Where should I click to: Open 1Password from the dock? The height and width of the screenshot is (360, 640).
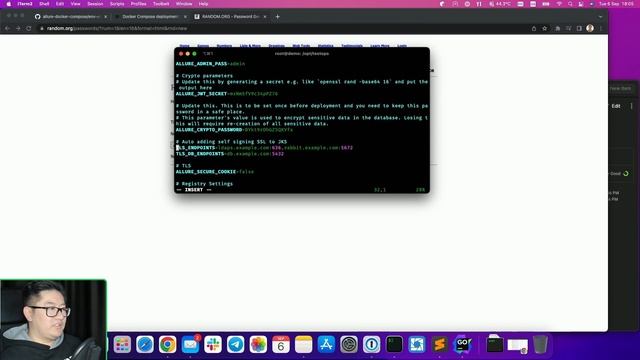pos(371,344)
